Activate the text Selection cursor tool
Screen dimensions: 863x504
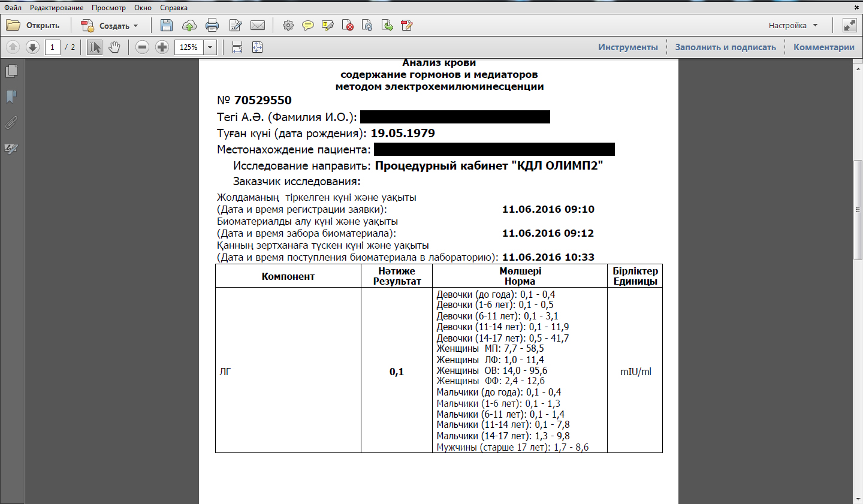click(94, 47)
